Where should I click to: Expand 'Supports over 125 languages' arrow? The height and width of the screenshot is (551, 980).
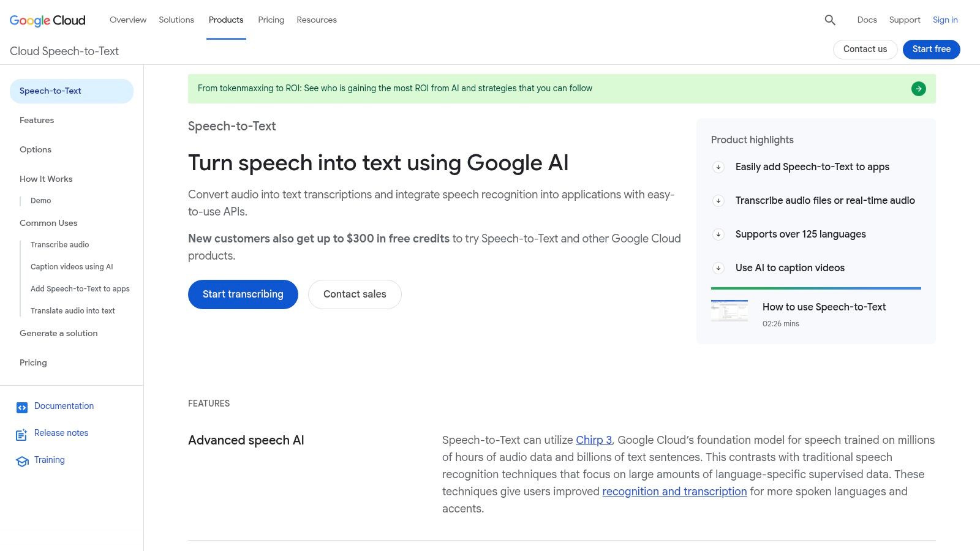point(718,234)
